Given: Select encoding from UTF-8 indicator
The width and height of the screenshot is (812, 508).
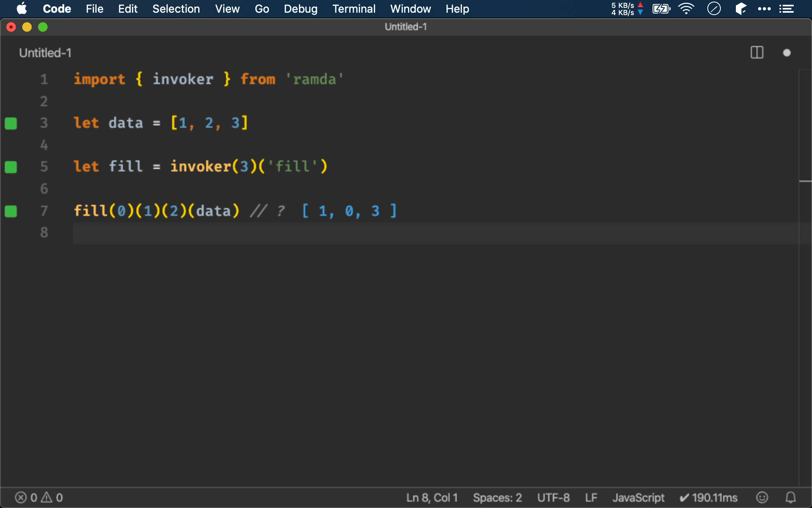Looking at the screenshot, I should 553,497.
